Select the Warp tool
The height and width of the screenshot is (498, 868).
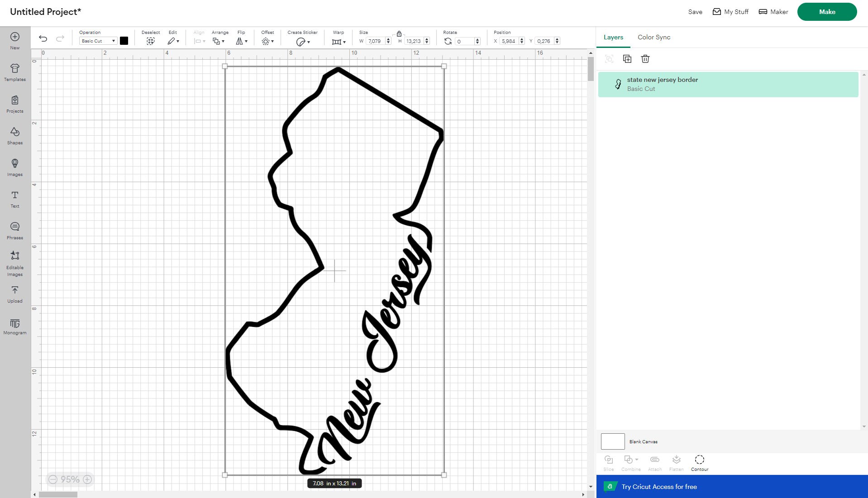coord(339,41)
